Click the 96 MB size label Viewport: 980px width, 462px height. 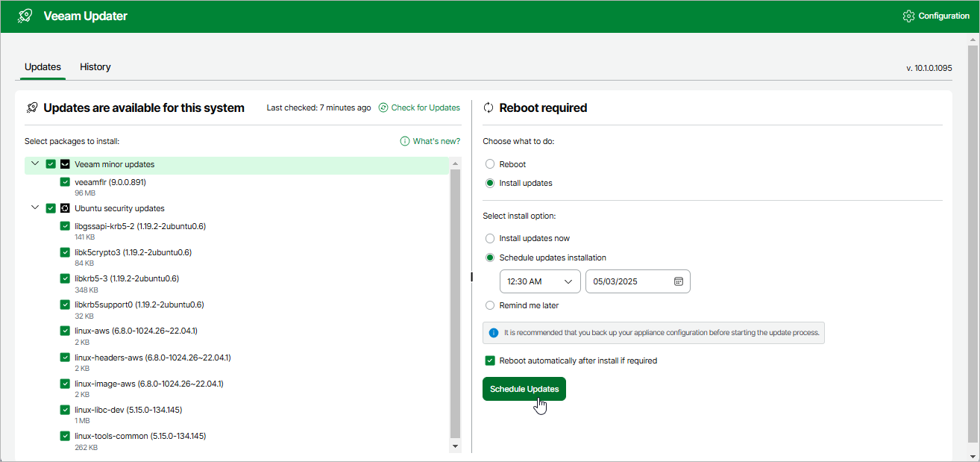(x=85, y=193)
